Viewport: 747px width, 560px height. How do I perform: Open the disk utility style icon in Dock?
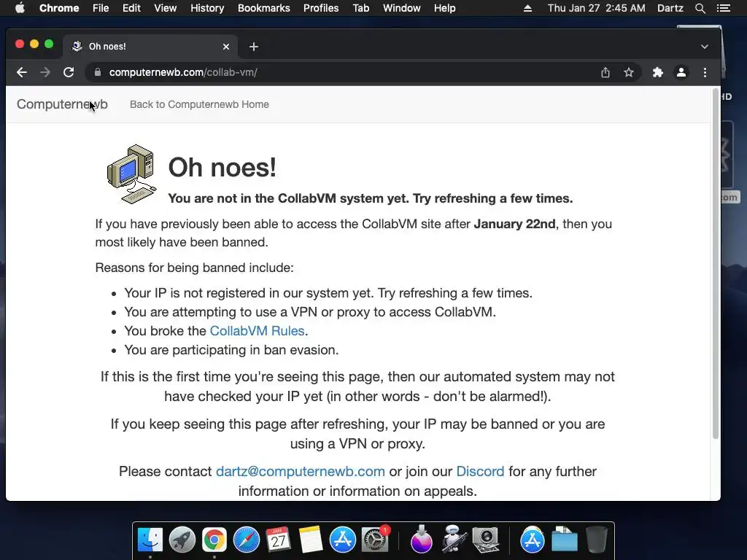(485, 540)
